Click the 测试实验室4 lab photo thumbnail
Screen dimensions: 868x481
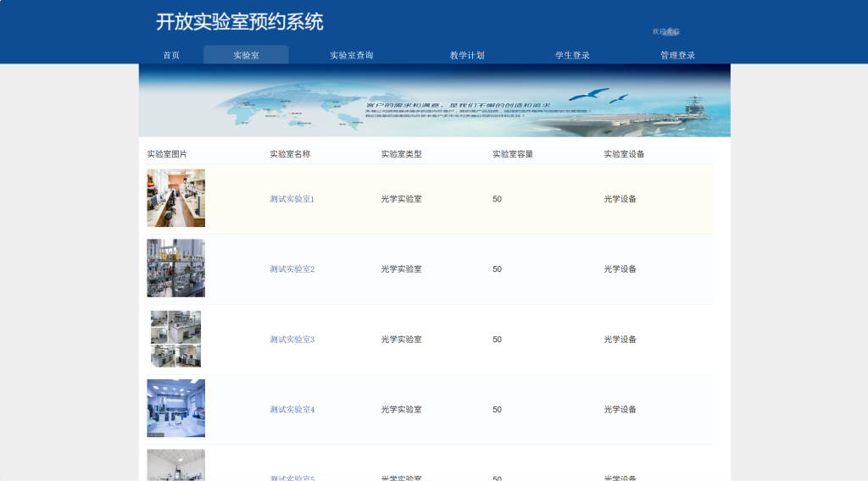coord(176,408)
